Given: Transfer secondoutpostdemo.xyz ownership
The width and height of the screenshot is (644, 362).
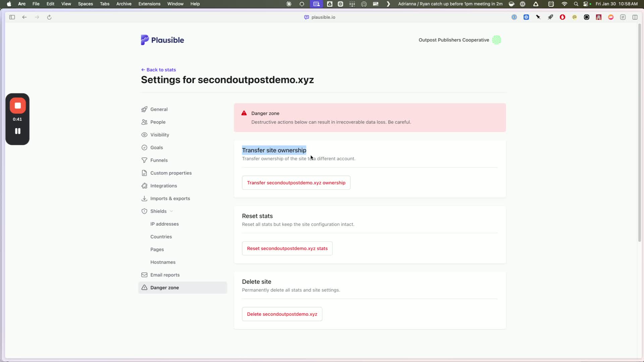Looking at the screenshot, I should (296, 183).
